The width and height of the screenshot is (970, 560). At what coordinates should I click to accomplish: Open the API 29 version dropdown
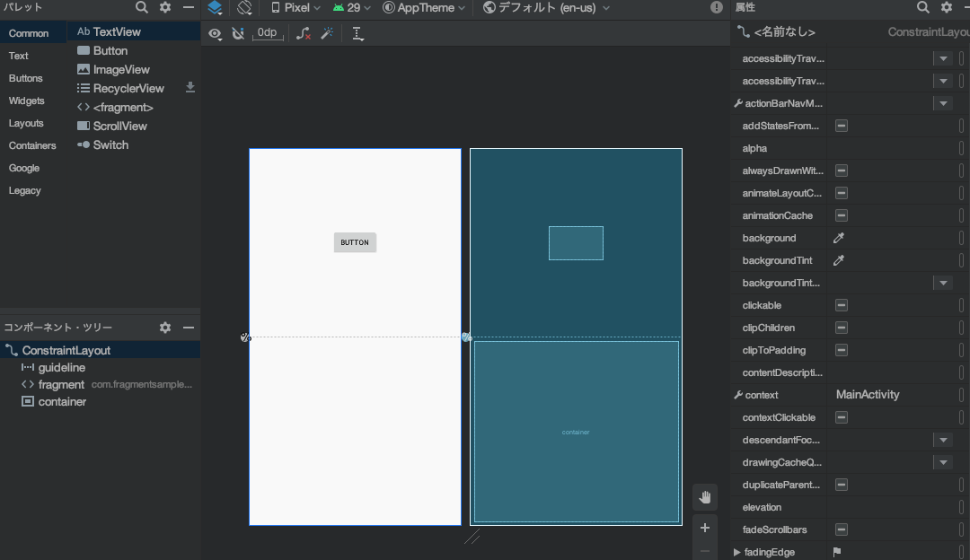tap(351, 8)
